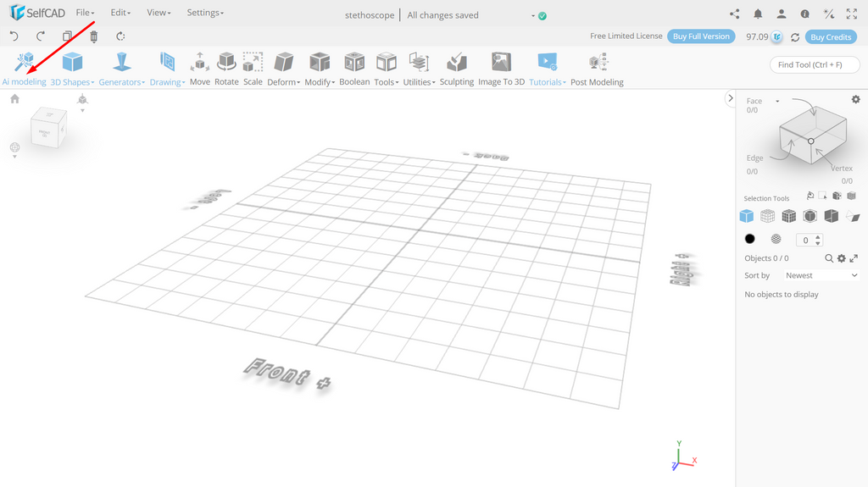This screenshot has height=487, width=868.
Task: Open the Image To 3D tool
Action: 501,69
